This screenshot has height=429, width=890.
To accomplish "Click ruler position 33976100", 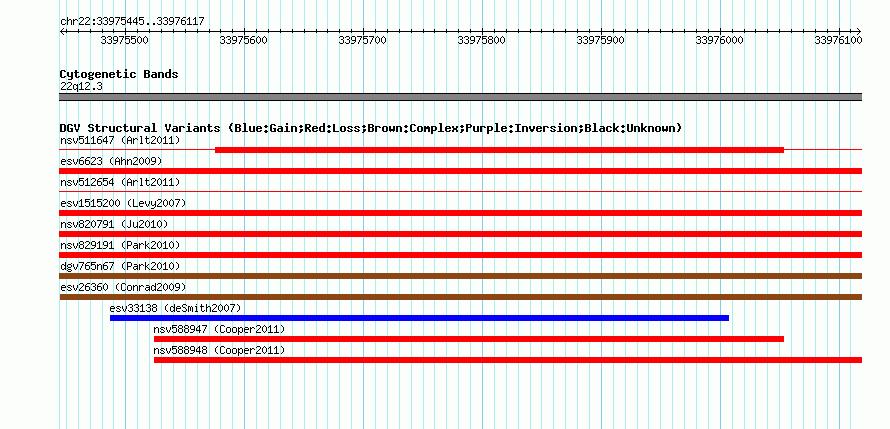I will [x=839, y=40].
